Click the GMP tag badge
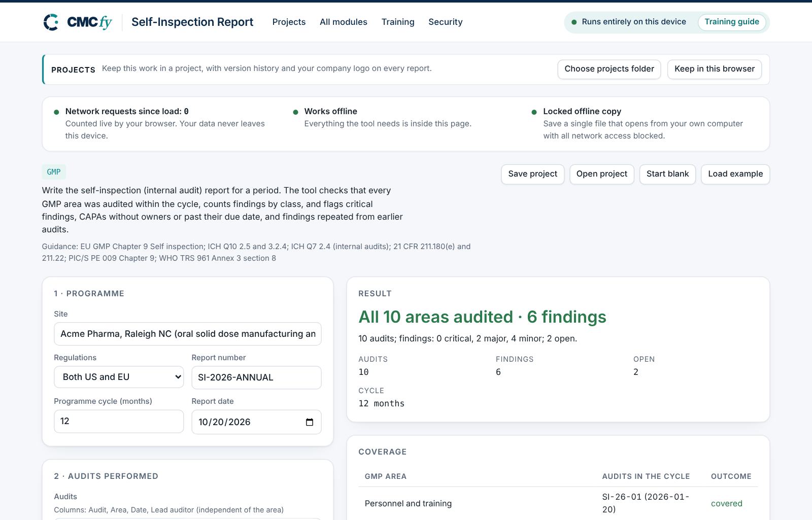Screen dimensions: 812x520 [54, 172]
